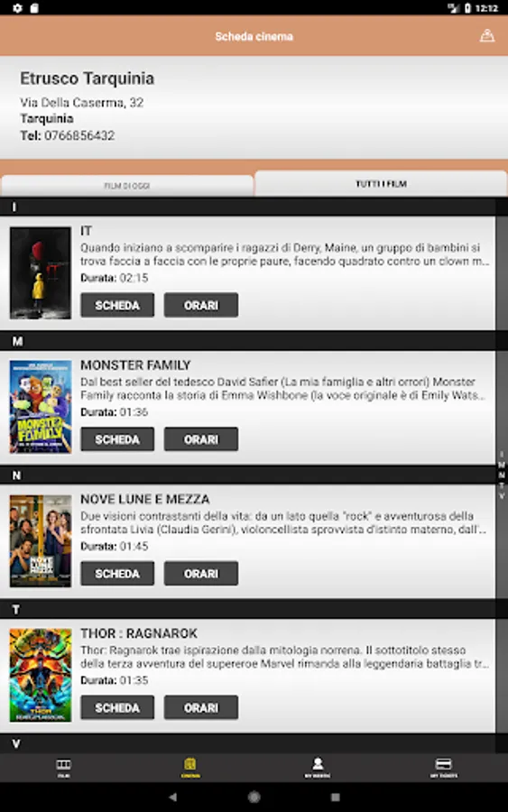Tap the Android home navigation button
The width and height of the screenshot is (508, 812).
[x=254, y=797]
